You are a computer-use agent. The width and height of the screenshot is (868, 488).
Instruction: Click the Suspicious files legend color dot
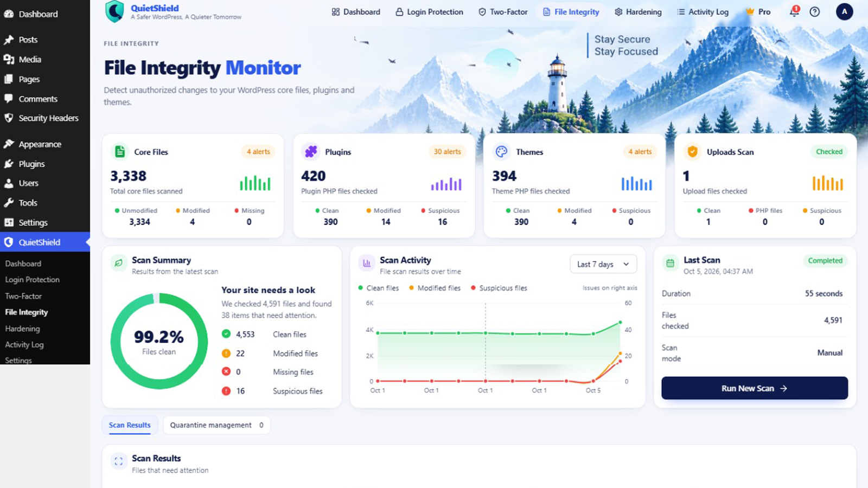[x=474, y=288]
